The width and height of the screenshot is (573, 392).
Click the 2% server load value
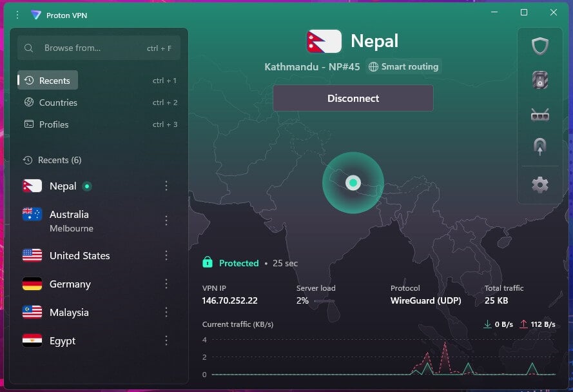[x=302, y=300]
